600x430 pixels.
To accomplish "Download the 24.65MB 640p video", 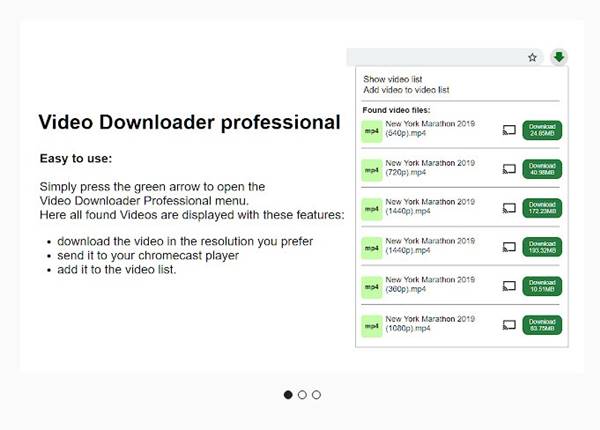I will coord(542,130).
